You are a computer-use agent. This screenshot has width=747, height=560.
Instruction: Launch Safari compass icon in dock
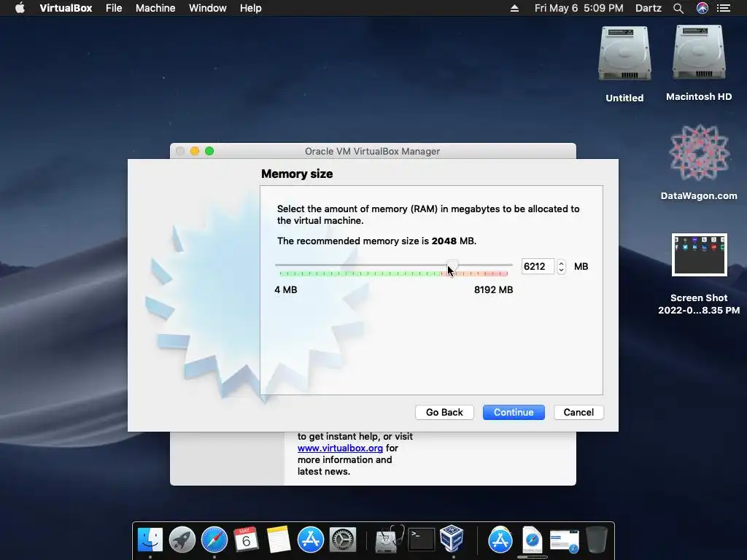click(x=214, y=540)
